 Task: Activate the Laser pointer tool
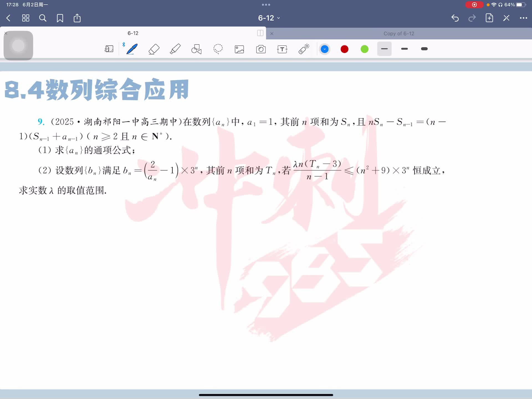[304, 49]
